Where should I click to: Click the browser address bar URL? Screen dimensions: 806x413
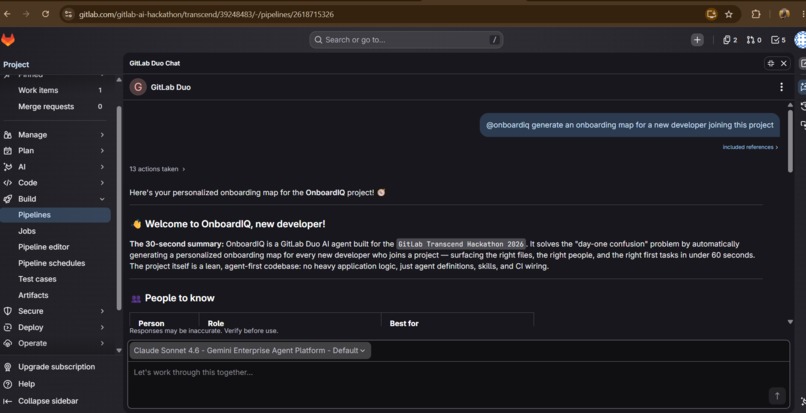(206, 14)
